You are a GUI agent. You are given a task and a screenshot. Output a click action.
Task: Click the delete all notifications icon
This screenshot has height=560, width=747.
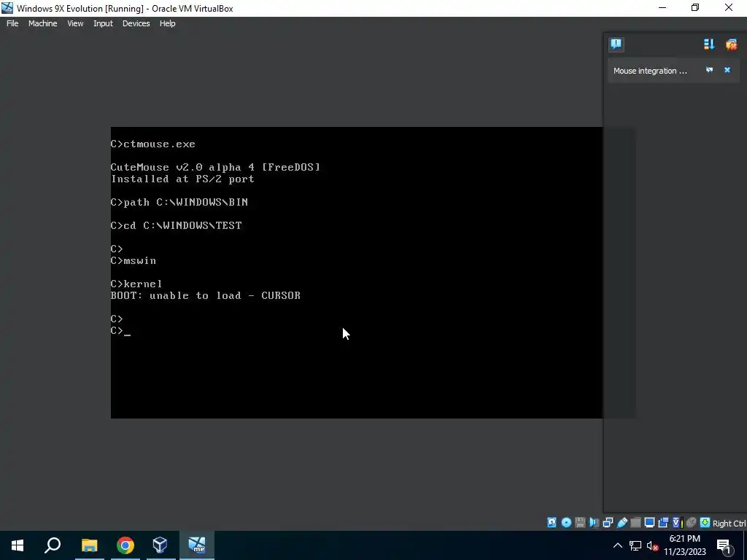731,44
